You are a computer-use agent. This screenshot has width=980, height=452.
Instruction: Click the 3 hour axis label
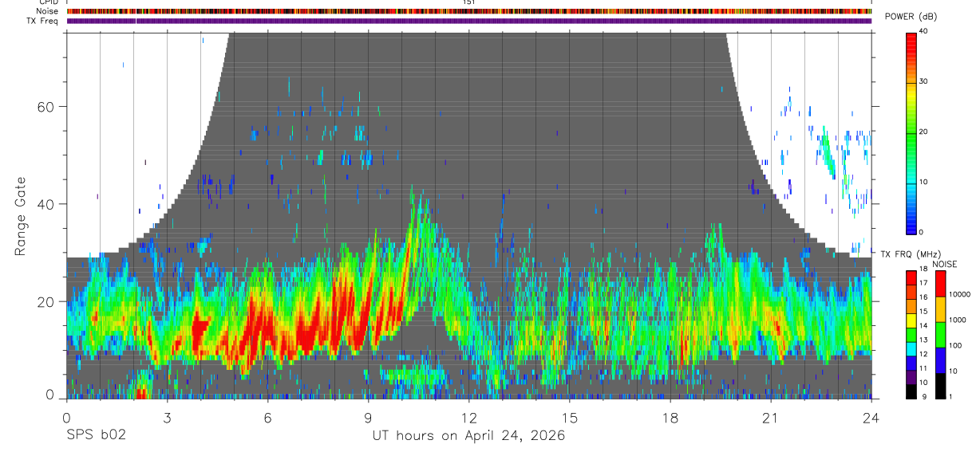(167, 418)
